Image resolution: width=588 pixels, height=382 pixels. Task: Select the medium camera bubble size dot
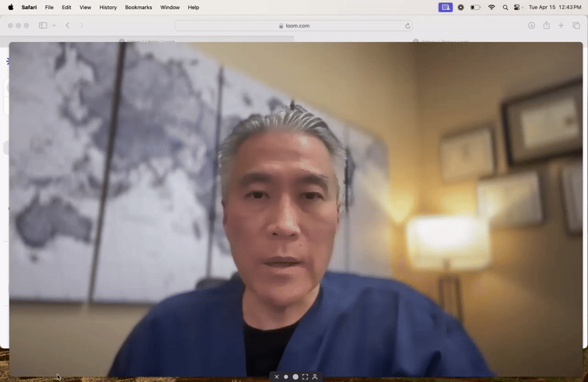coord(296,377)
